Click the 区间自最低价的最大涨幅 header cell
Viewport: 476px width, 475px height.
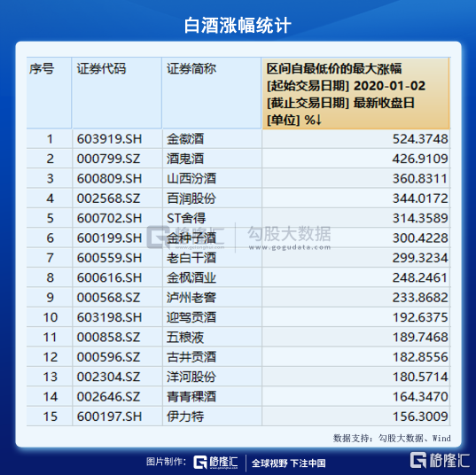355,93
